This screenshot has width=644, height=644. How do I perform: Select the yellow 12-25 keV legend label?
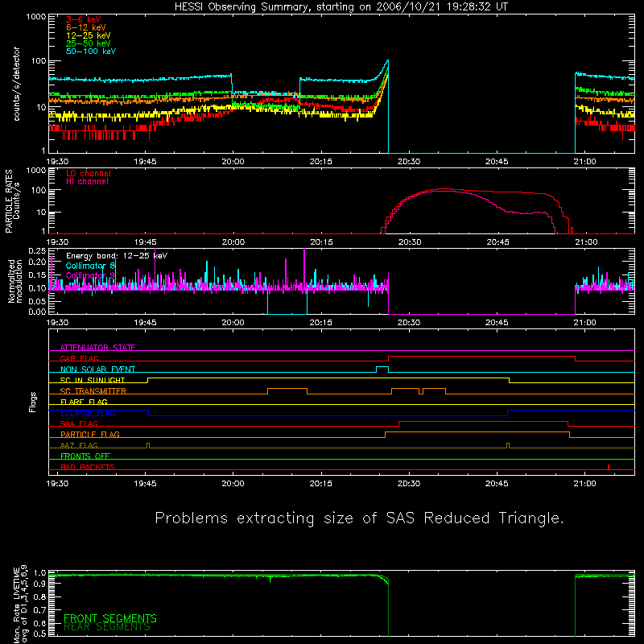89,35
